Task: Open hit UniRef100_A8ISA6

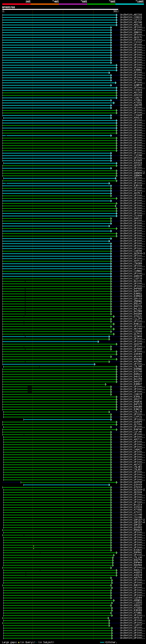Action: click(x=131, y=22)
